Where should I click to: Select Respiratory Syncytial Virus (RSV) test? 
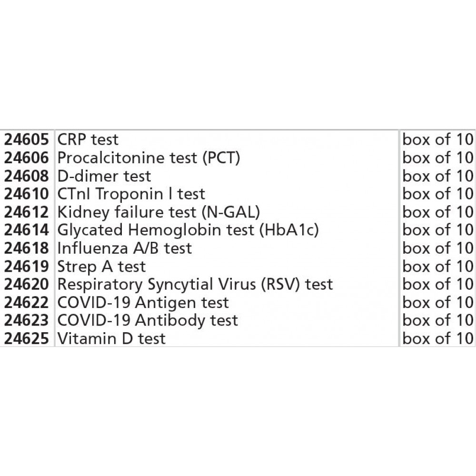pyautogui.click(x=195, y=284)
